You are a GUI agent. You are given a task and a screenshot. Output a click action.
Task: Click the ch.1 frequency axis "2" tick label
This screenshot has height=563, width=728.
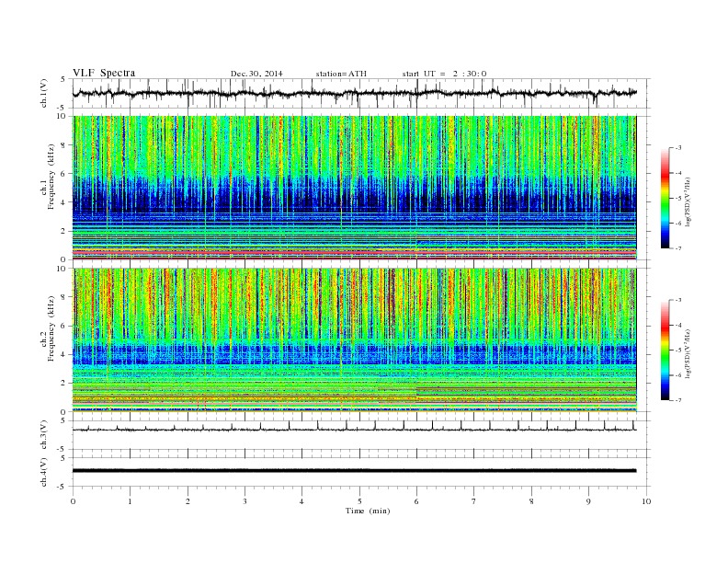coord(63,231)
